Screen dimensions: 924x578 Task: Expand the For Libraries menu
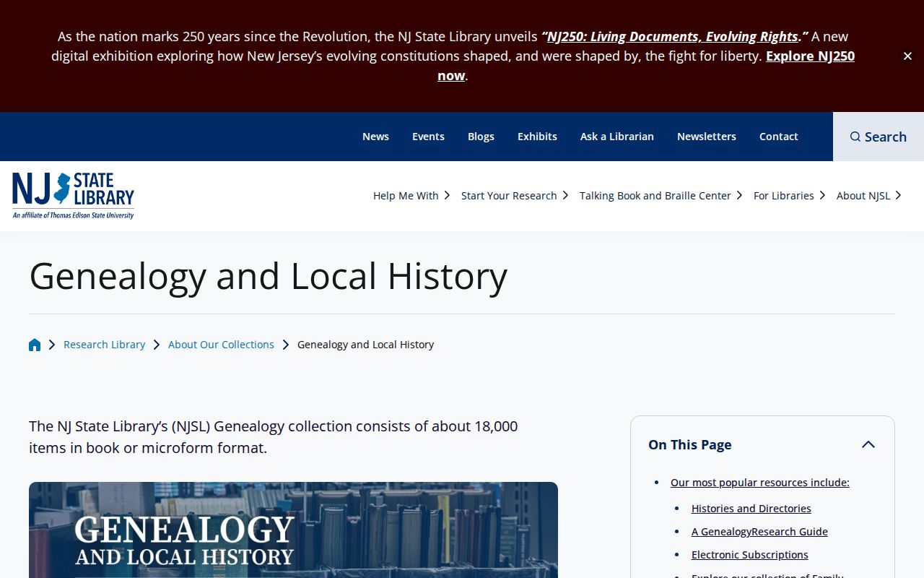click(x=789, y=196)
